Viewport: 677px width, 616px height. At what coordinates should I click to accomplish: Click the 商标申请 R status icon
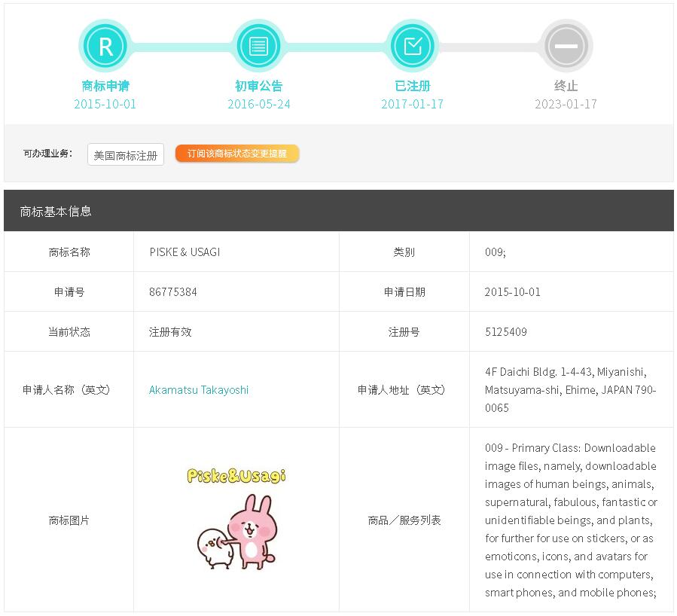coord(105,47)
